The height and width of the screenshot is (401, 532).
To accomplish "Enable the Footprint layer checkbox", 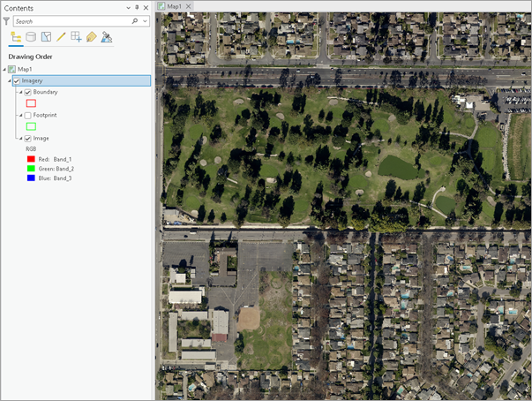I will [x=28, y=116].
